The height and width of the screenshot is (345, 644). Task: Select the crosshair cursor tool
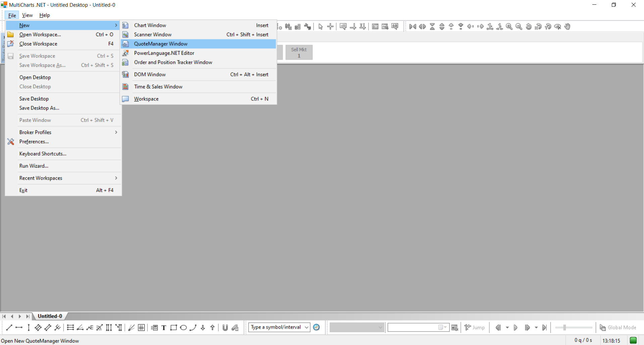point(331,27)
